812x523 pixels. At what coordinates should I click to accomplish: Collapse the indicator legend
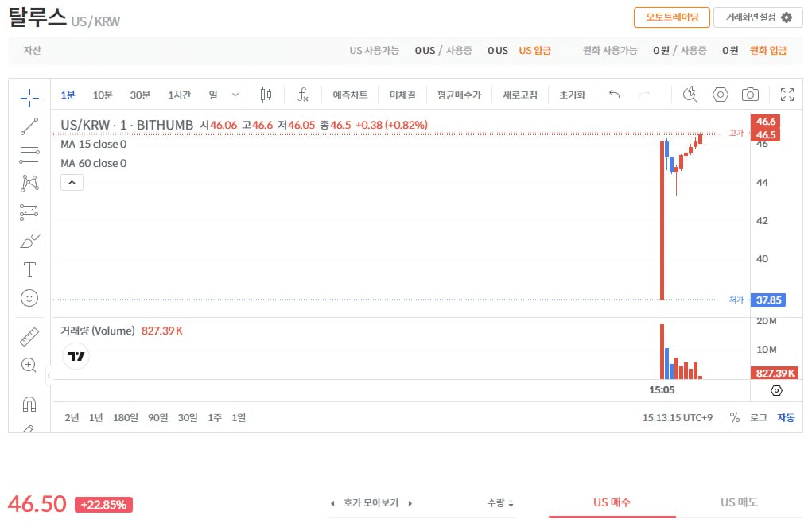tap(72, 183)
